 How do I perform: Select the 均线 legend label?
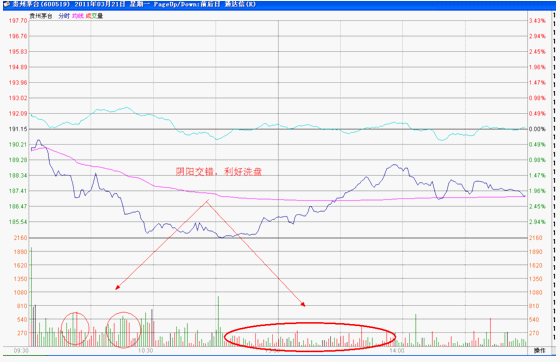(78, 16)
